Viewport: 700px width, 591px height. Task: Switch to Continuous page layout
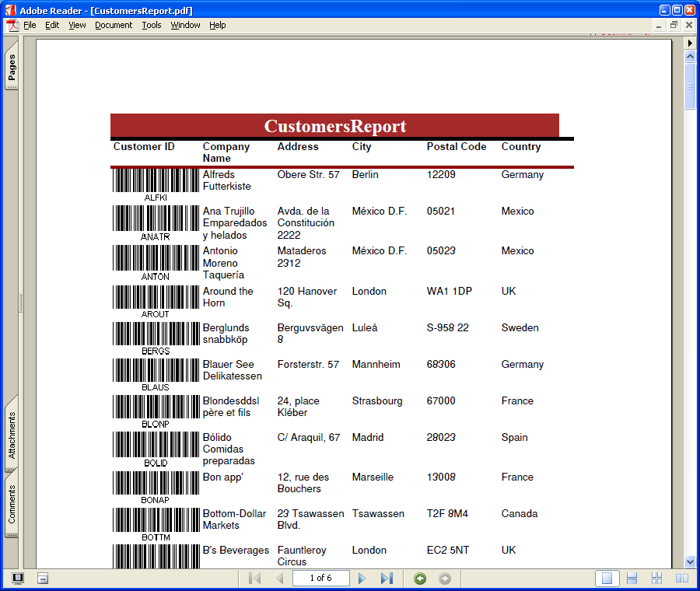tap(632, 579)
